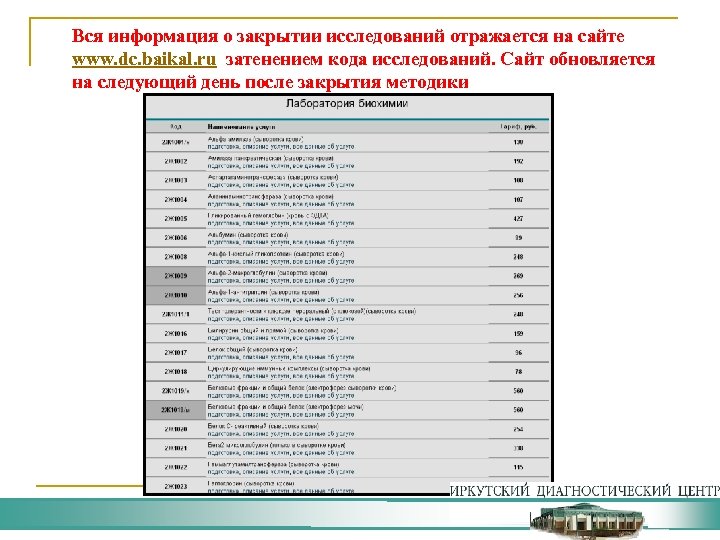This screenshot has width=720, height=540.
Task: Select code cell 2Ж1016
Action: 176,333
